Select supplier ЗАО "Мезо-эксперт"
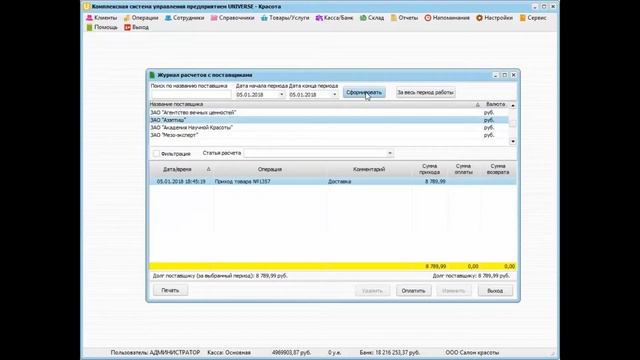 point(329,135)
